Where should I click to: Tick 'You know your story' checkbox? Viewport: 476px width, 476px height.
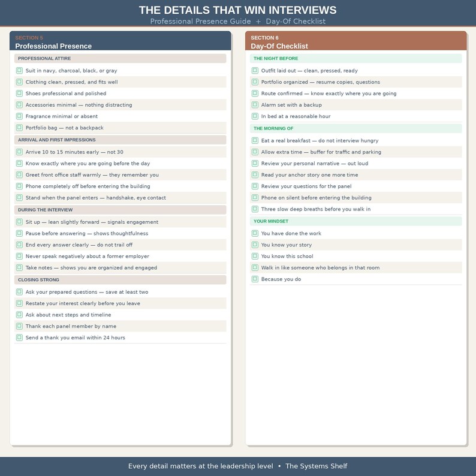(255, 245)
